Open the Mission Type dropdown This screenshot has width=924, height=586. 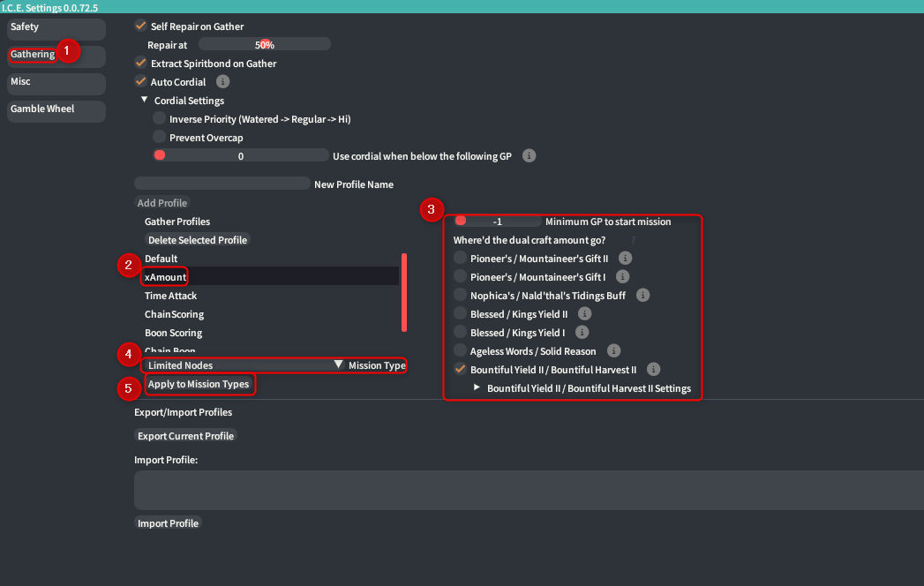(338, 365)
